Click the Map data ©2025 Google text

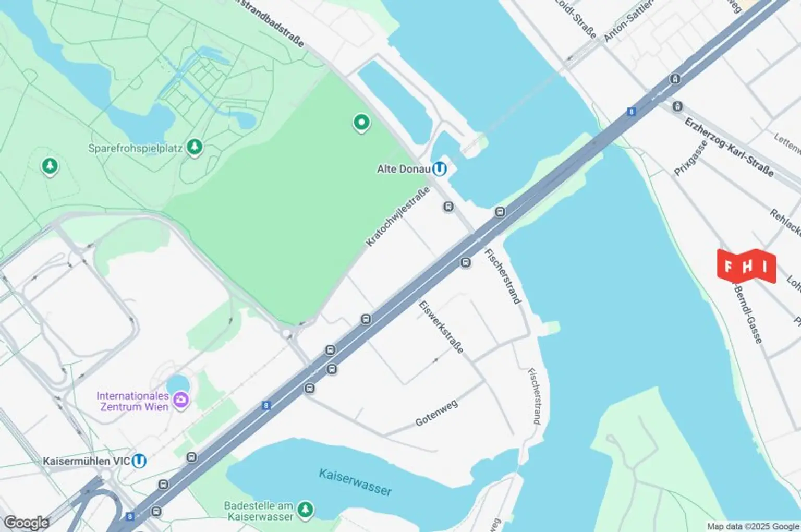click(753, 527)
